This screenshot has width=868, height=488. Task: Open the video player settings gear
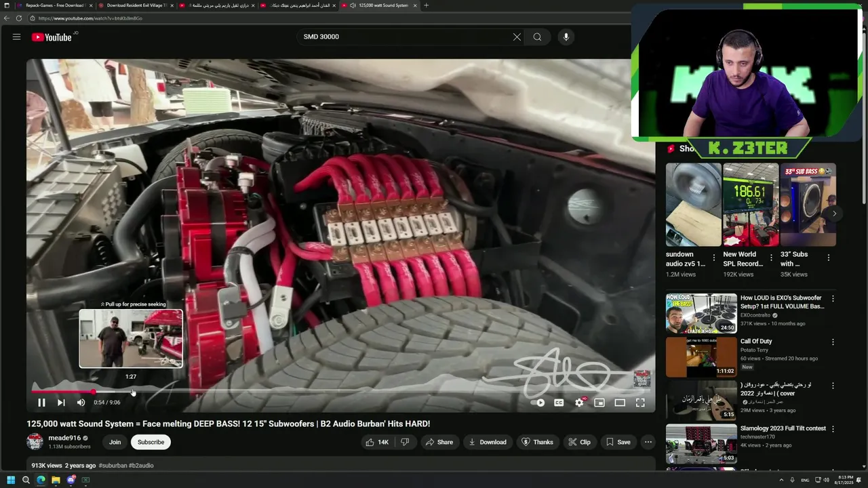click(x=579, y=403)
